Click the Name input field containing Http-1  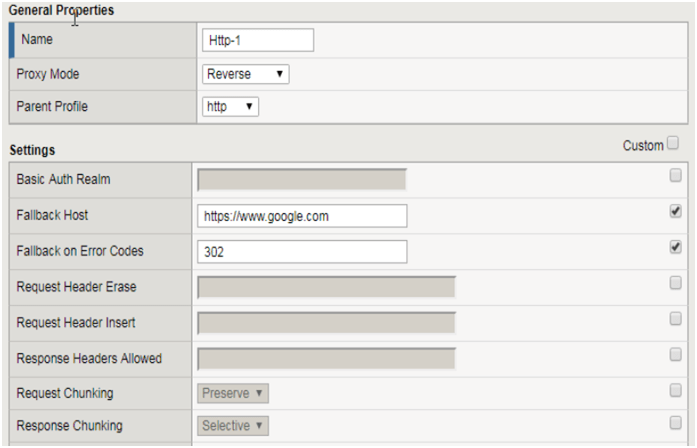257,40
